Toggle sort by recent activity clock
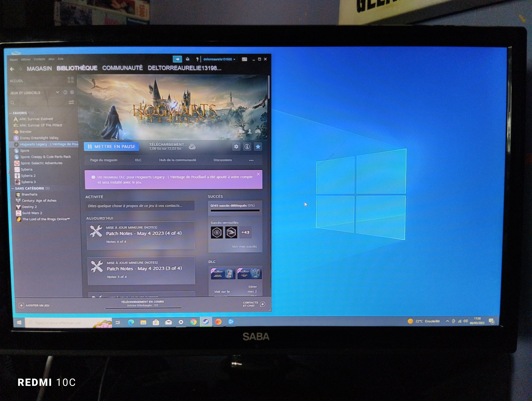Image resolution: width=532 pixels, height=401 pixels. coord(65,92)
